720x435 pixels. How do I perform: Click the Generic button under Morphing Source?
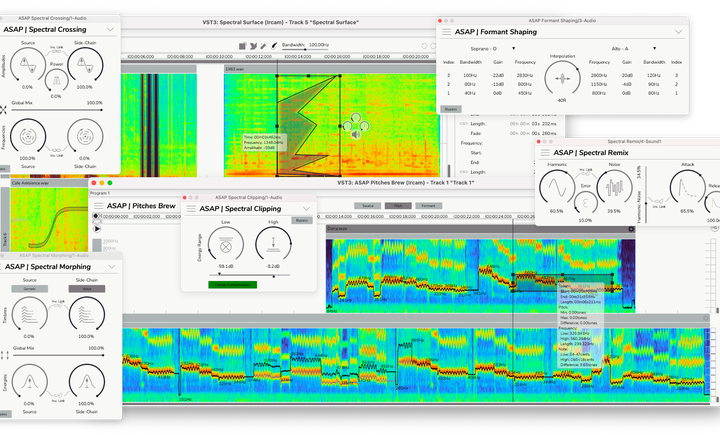(28, 287)
